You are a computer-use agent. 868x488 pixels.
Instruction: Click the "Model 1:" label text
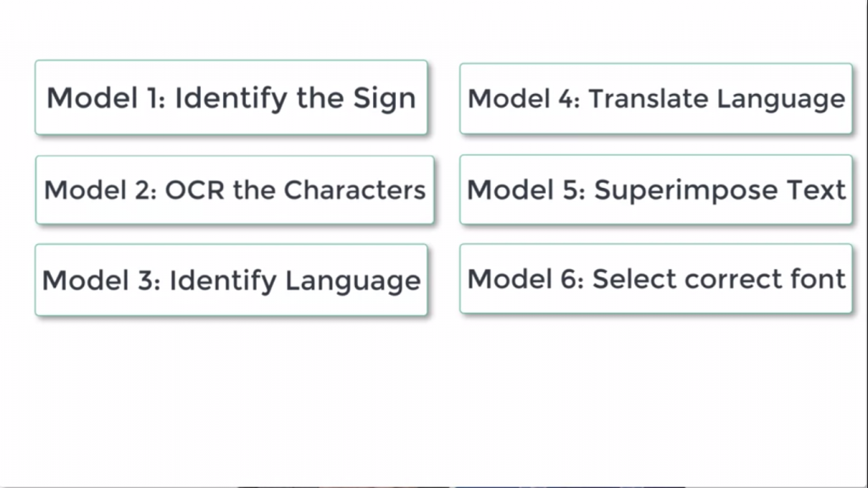click(106, 98)
